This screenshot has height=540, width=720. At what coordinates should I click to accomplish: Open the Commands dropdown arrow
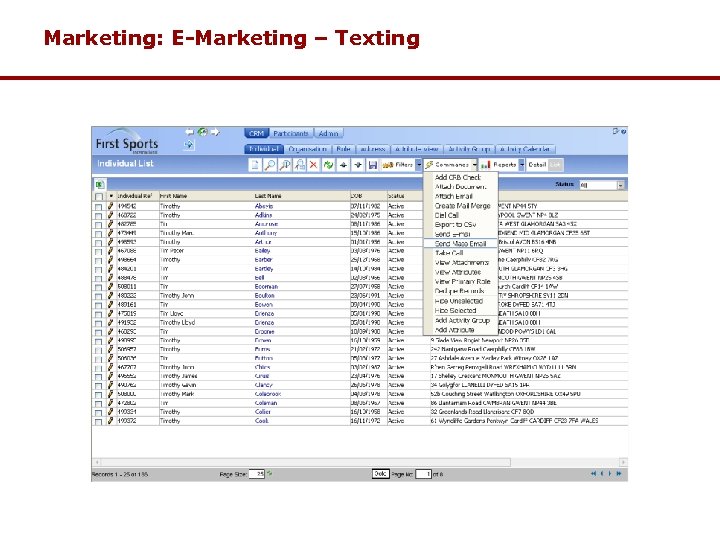(474, 165)
